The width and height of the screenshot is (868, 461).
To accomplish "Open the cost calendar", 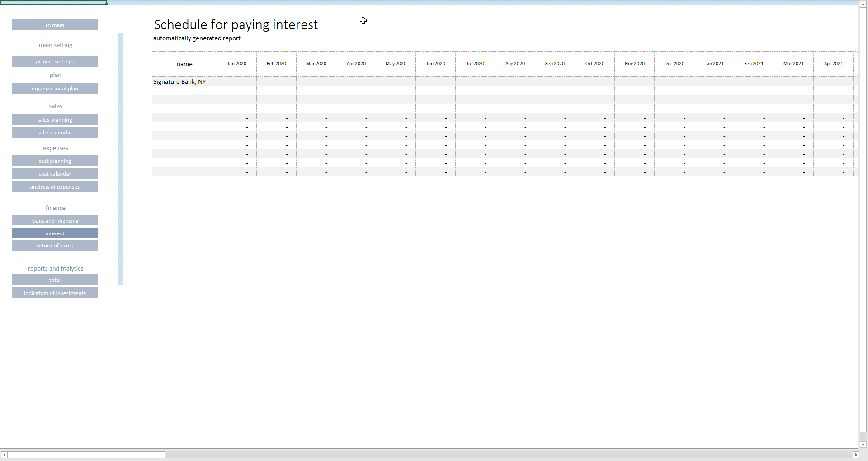I will pyautogui.click(x=55, y=173).
